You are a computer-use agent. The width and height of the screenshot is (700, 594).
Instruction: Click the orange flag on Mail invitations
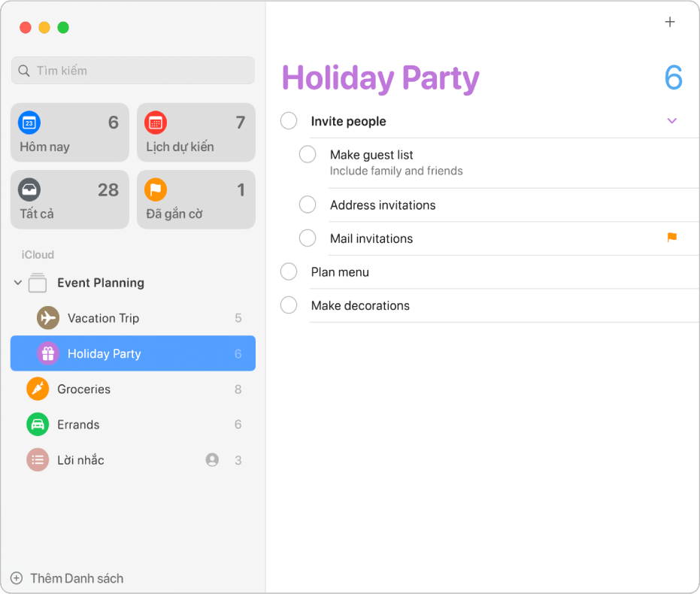click(x=671, y=238)
